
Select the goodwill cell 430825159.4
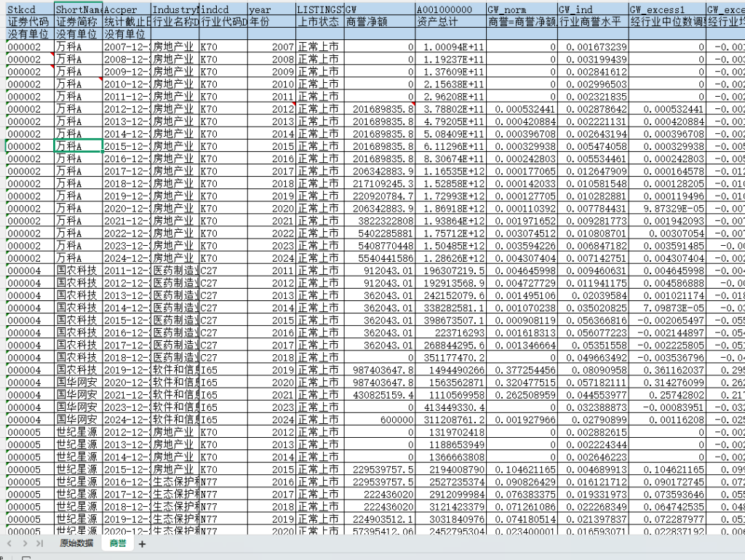click(x=380, y=395)
